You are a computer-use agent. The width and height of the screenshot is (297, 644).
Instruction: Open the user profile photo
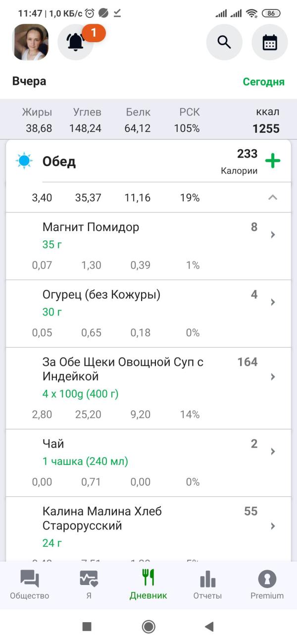[x=31, y=42]
